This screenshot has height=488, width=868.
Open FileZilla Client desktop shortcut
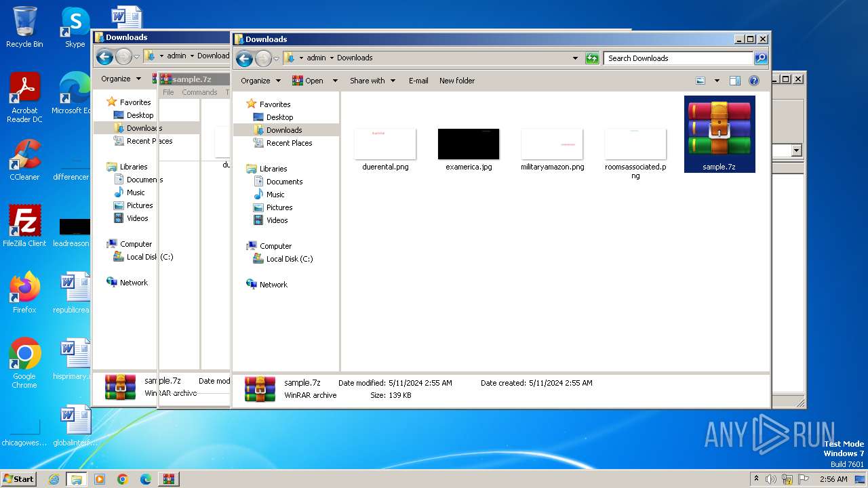tap(24, 226)
